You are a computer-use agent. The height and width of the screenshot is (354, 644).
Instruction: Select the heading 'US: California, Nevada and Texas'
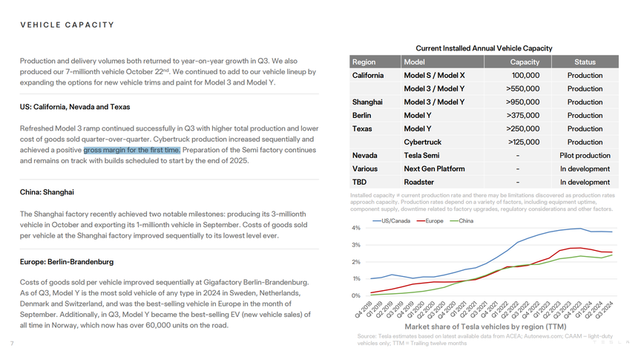click(x=75, y=107)
